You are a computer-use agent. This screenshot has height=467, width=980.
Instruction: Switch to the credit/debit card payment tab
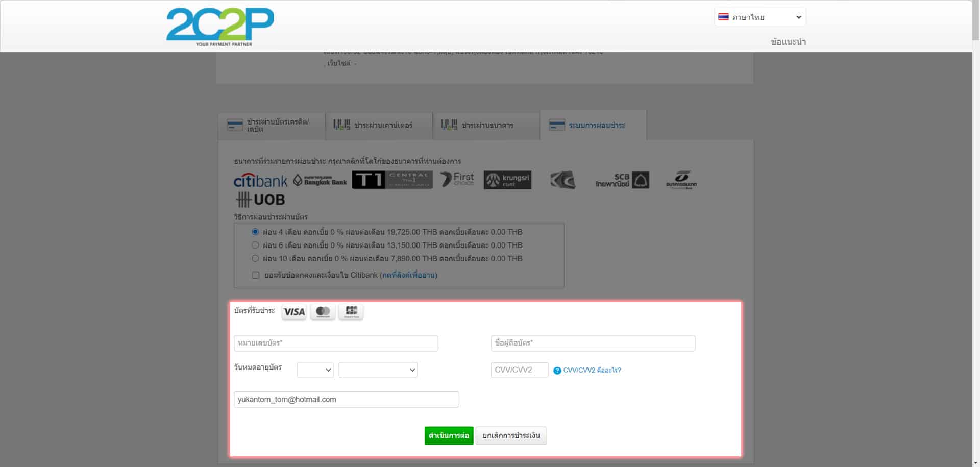(x=272, y=125)
